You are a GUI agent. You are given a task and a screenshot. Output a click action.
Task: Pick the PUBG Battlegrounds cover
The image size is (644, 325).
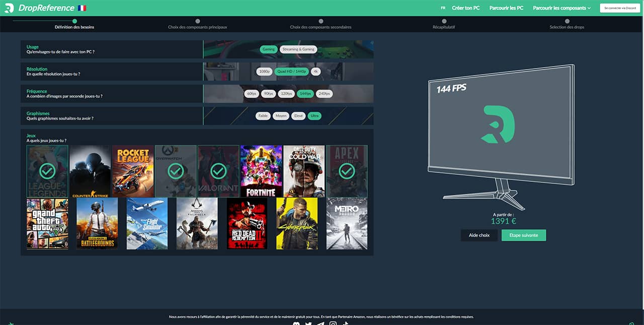tap(97, 224)
